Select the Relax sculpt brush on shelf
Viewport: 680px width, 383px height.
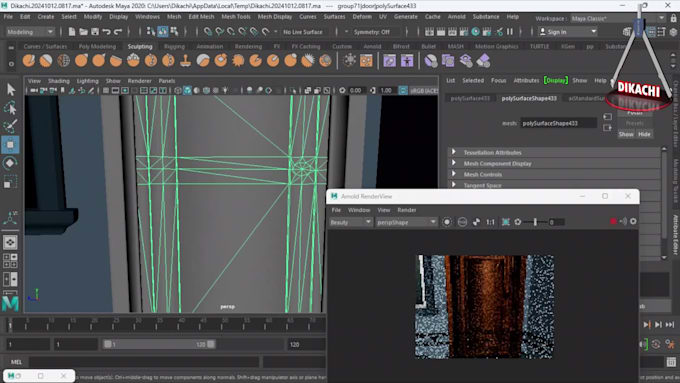pos(63,61)
